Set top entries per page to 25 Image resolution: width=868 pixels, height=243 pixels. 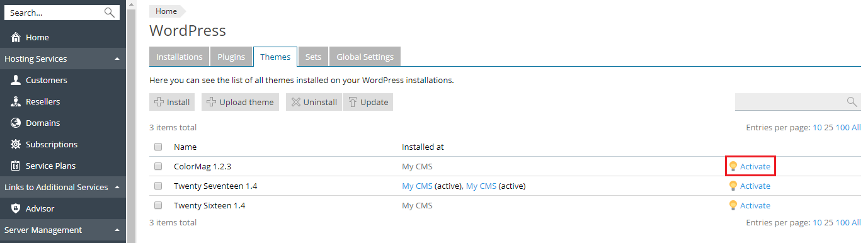click(828, 127)
